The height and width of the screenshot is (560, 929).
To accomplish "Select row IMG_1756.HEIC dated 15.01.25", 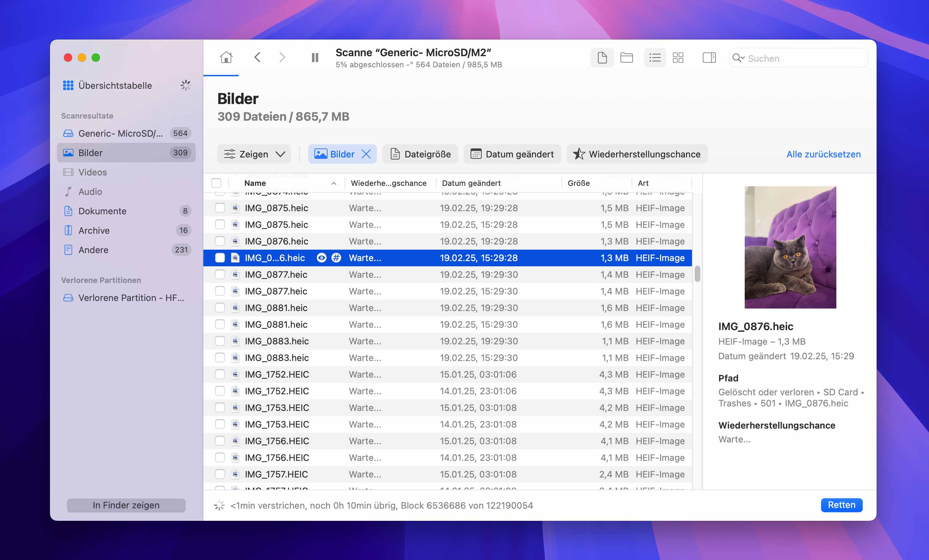I will (448, 441).
